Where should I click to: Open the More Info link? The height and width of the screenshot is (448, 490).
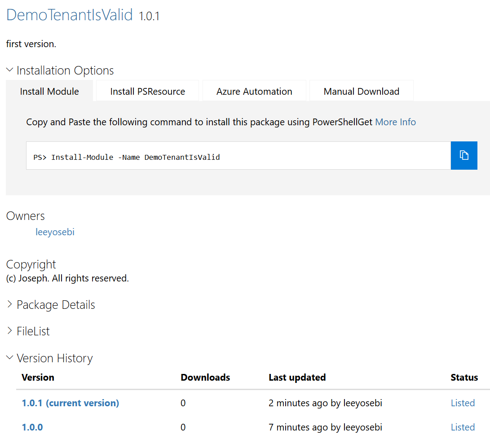click(395, 122)
